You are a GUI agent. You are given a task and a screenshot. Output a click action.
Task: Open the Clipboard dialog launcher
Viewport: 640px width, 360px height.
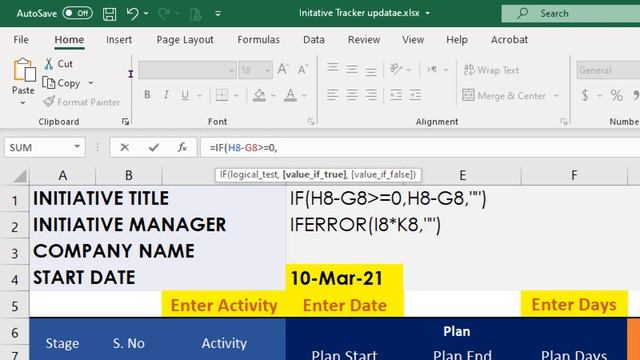125,122
